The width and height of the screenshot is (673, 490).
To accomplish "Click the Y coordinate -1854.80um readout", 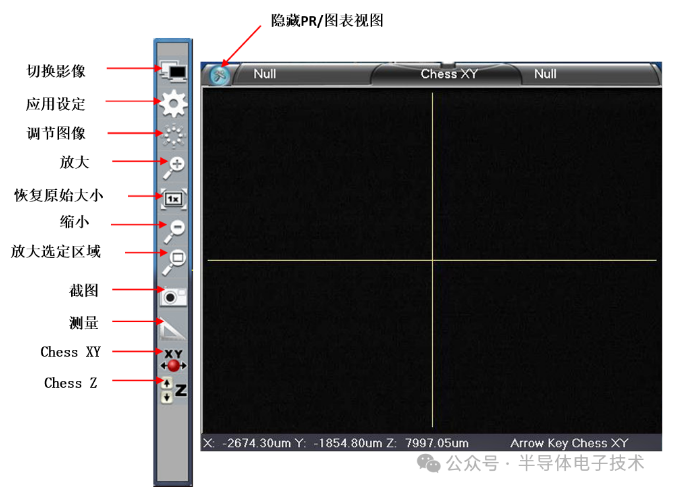I will coord(339,443).
